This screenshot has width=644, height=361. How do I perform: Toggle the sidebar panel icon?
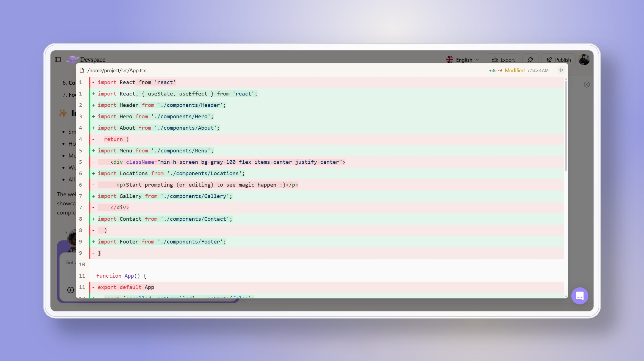tap(58, 59)
